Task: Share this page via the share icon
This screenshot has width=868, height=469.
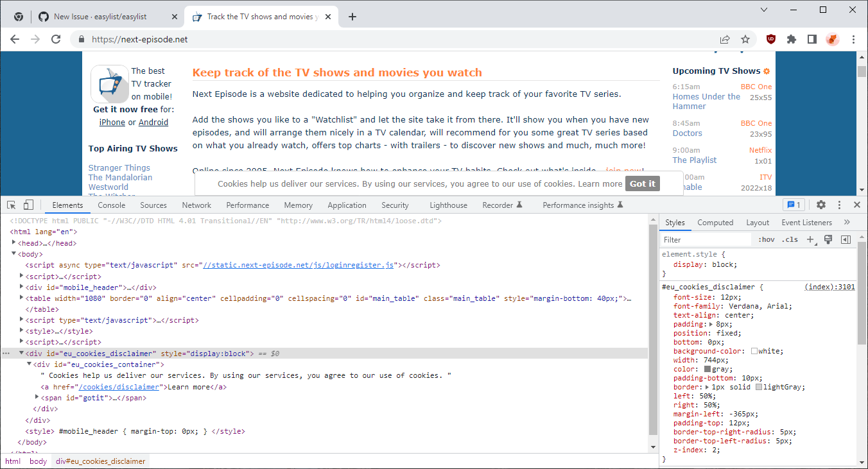Action: tap(725, 39)
